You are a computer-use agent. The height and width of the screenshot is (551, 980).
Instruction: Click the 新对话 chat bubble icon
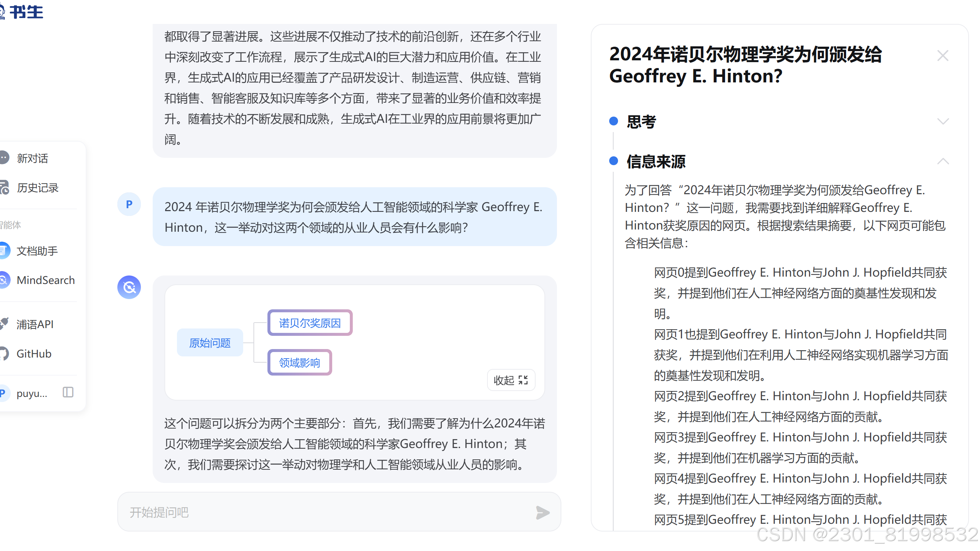(4, 158)
